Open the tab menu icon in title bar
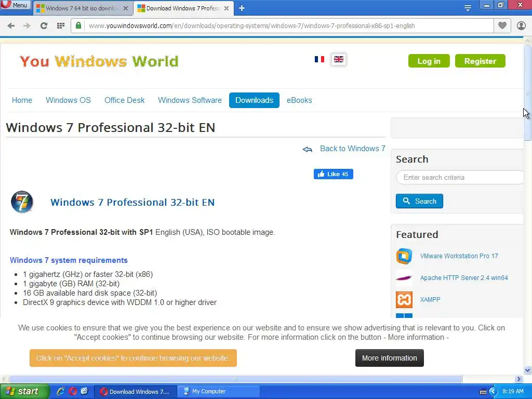The height and width of the screenshot is (399, 532). pos(468,8)
